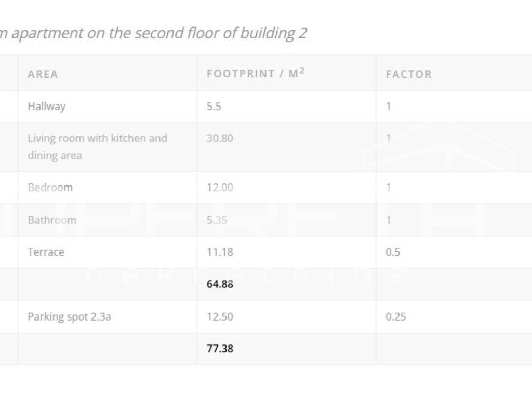Select the 5.35 footprint value
Screen dimensions: 532x399
coord(217,220)
